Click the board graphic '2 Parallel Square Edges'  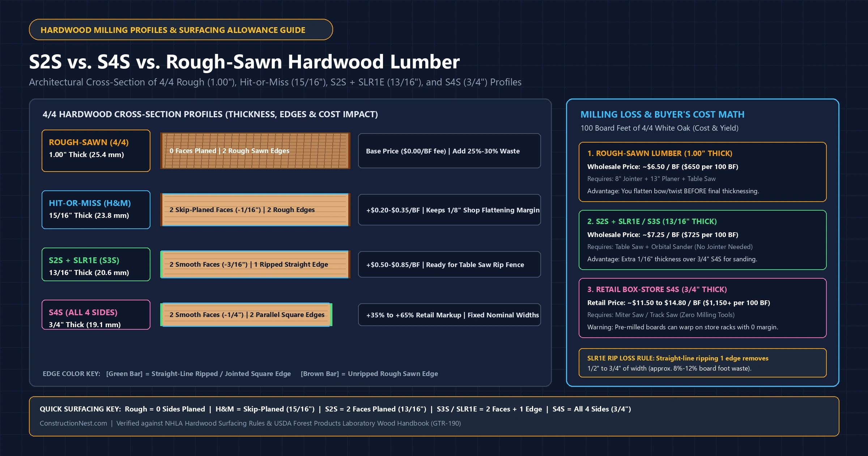point(246,314)
